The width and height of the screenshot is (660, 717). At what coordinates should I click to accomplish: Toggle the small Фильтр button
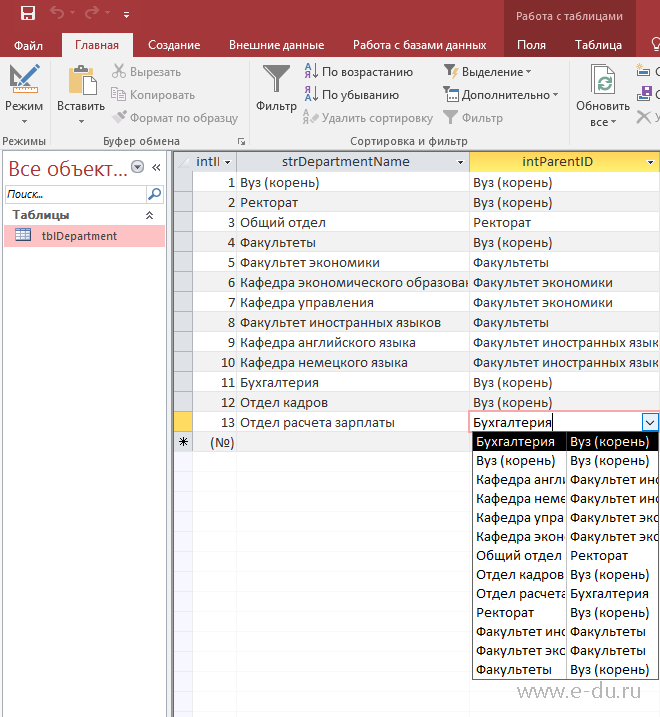pyautogui.click(x=473, y=118)
